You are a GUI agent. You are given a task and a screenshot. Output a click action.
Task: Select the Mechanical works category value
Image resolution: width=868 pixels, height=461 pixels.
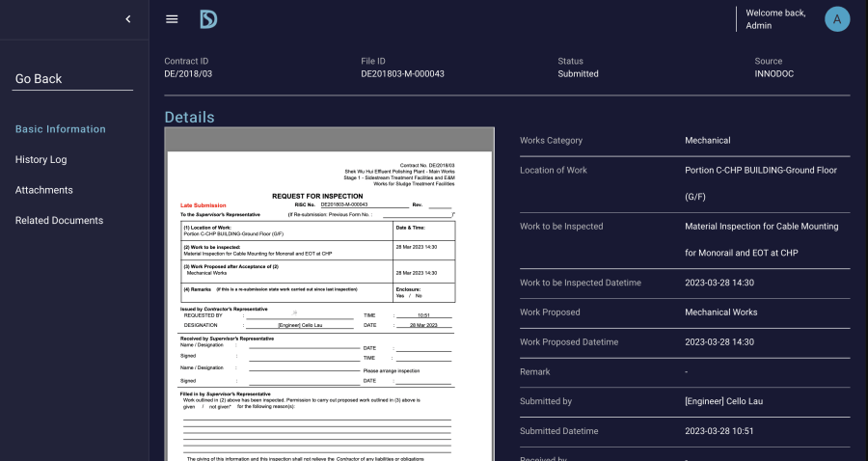pyautogui.click(x=707, y=141)
